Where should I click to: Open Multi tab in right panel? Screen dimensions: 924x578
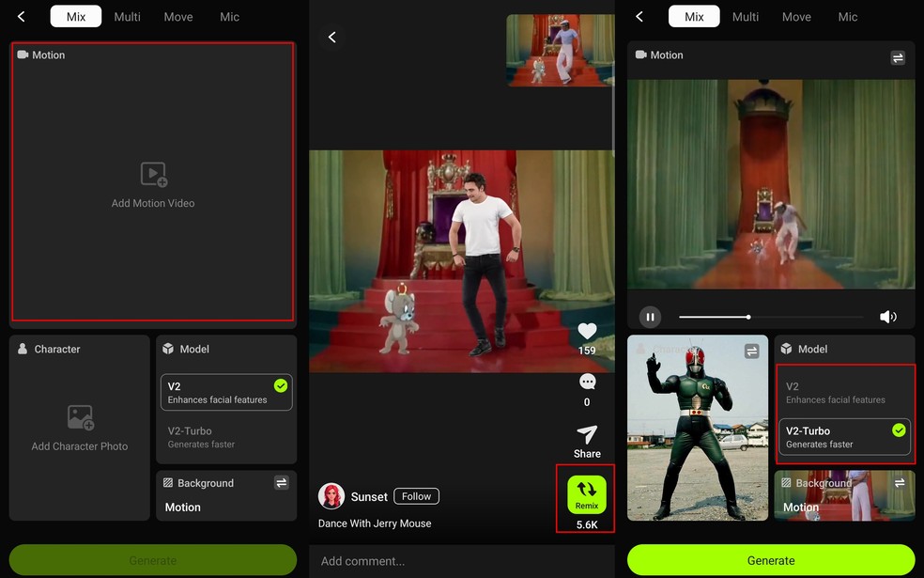pyautogui.click(x=746, y=17)
